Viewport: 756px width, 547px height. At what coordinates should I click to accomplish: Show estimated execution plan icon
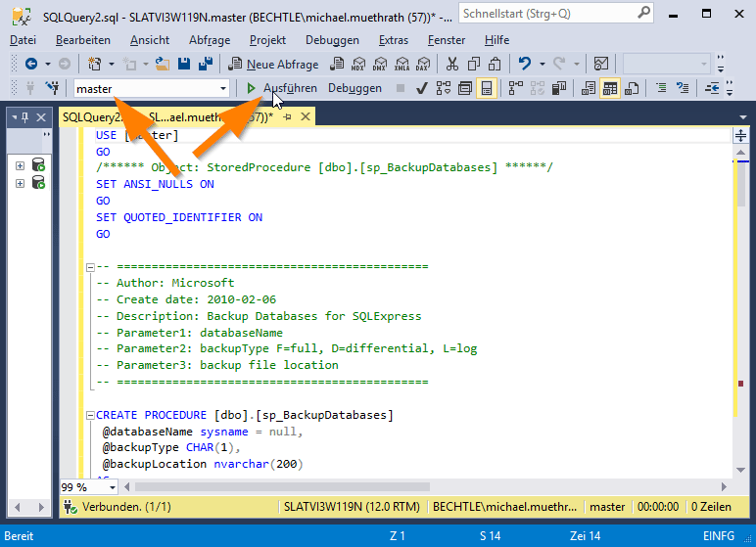[x=443, y=89]
